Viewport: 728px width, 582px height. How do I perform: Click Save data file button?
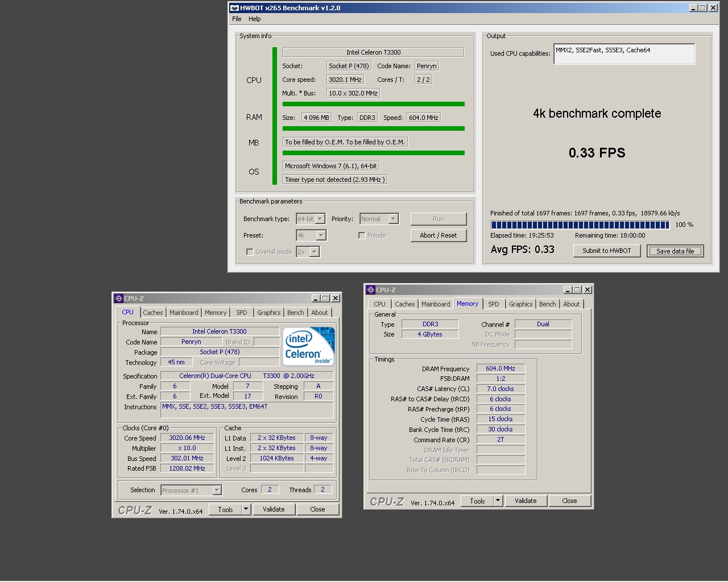[675, 251]
